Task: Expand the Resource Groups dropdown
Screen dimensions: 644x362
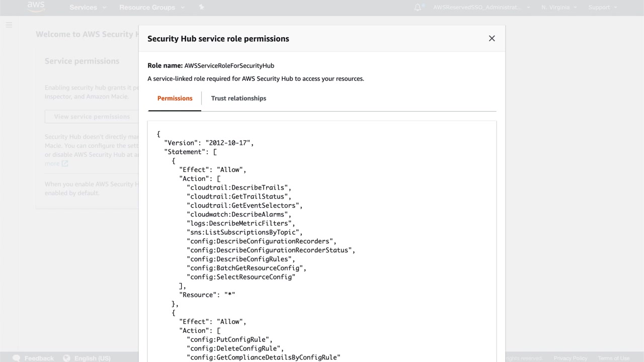Action: tap(151, 8)
